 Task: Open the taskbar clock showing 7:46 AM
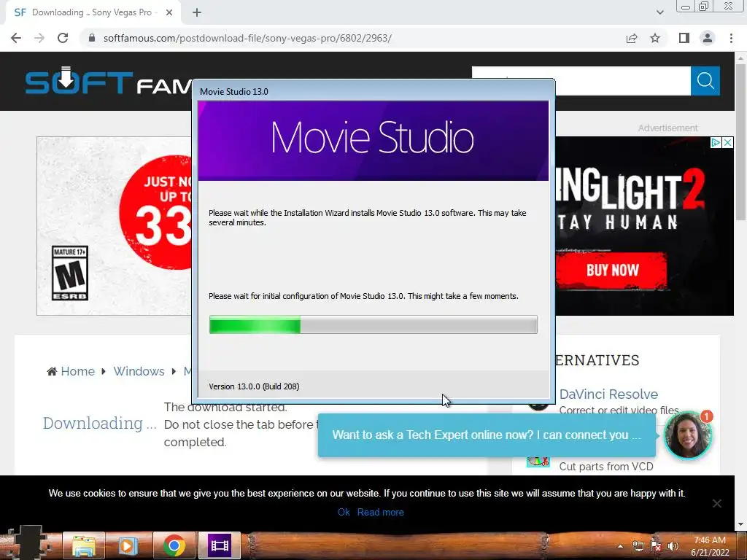709,546
